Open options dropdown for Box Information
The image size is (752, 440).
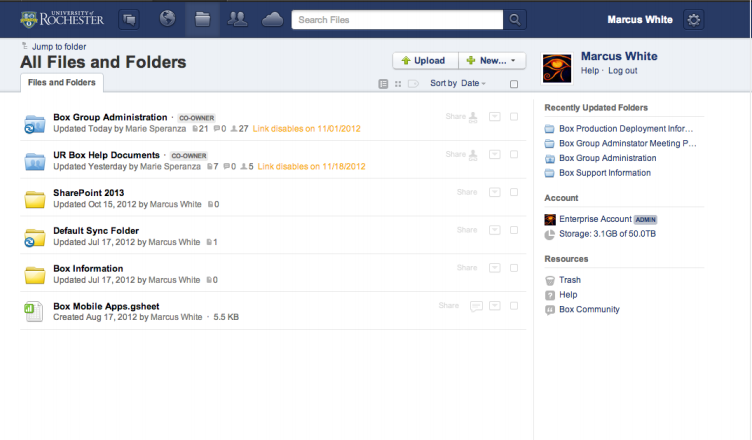pos(494,268)
